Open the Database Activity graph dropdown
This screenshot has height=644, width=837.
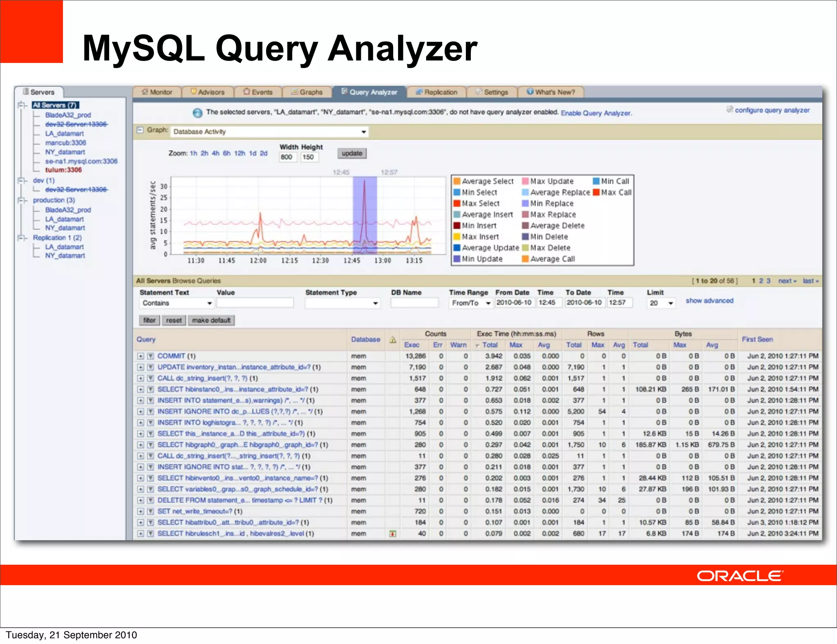click(270, 132)
